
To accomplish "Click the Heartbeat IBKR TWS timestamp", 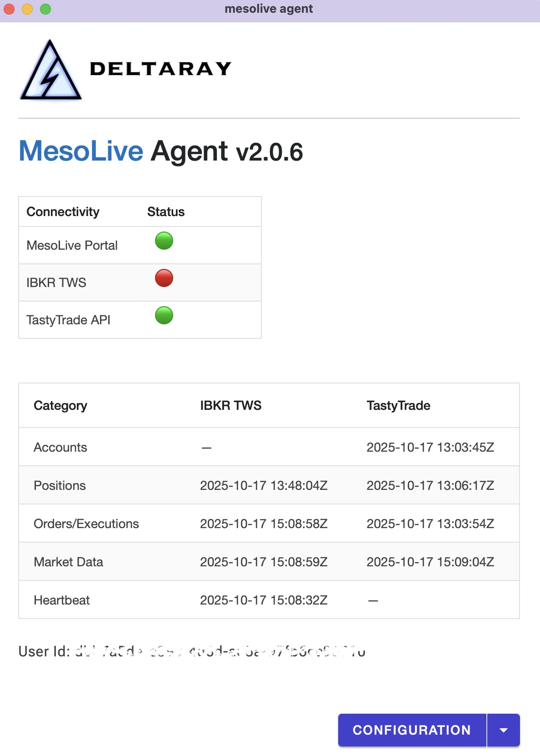I will [x=264, y=600].
